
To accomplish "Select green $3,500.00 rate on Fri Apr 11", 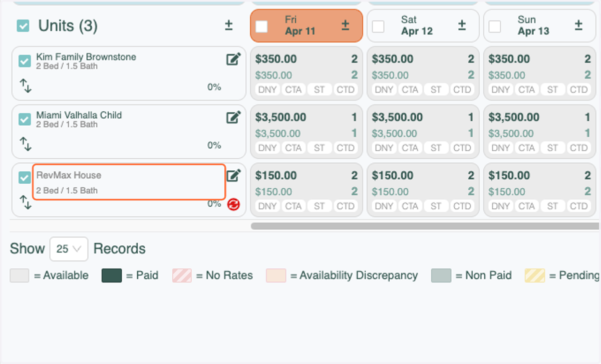I will tap(278, 134).
